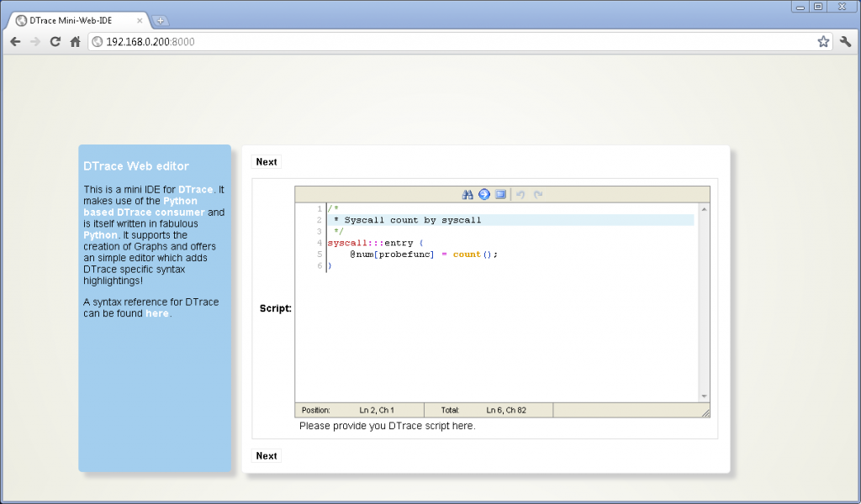The height and width of the screenshot is (504, 861).
Task: Click the editor scrollbar down arrow
Action: pos(705,396)
